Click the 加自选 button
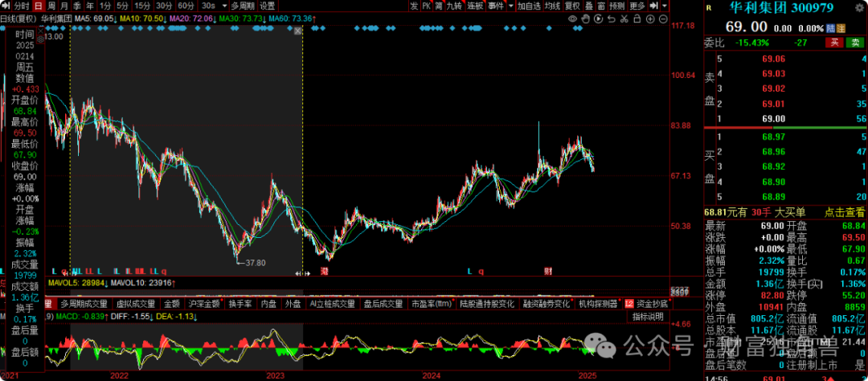 tap(529, 6)
